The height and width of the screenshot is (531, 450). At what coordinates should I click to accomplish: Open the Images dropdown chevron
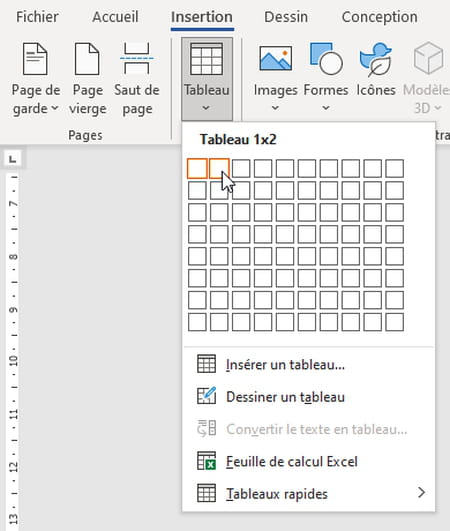click(x=275, y=108)
